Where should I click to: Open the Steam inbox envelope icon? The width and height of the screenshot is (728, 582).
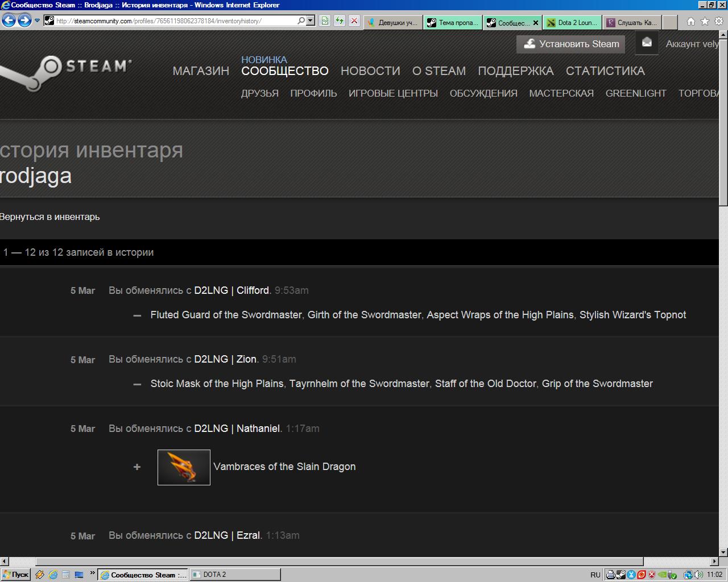click(647, 43)
